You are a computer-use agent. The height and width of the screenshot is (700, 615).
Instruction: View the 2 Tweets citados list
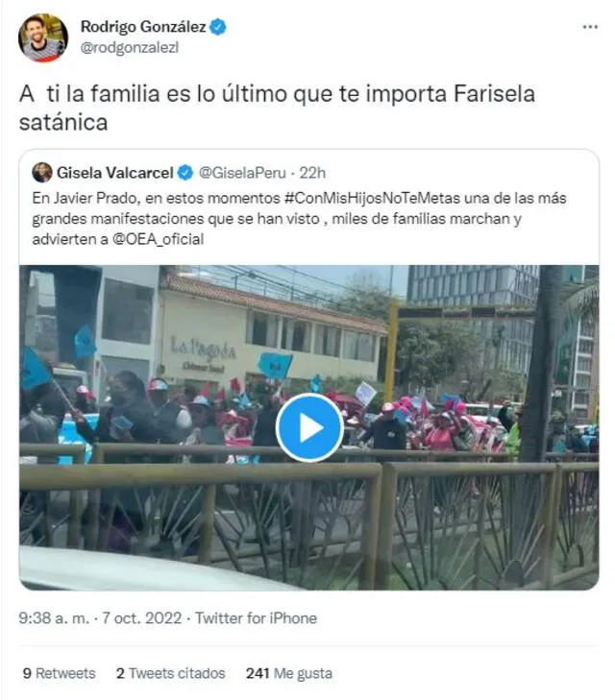(x=170, y=673)
